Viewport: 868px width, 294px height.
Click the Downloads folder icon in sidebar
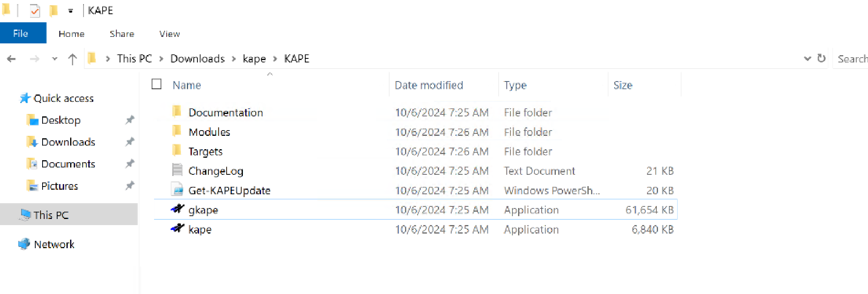coord(32,142)
